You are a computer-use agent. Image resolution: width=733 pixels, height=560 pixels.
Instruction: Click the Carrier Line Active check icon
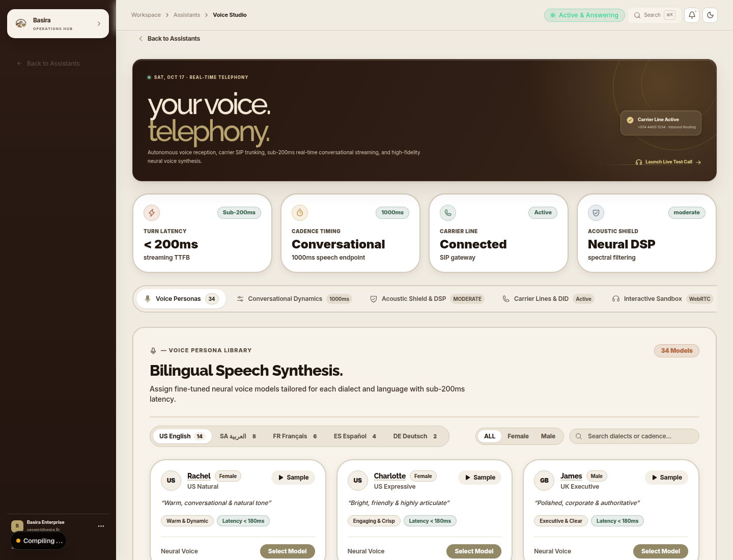630,120
